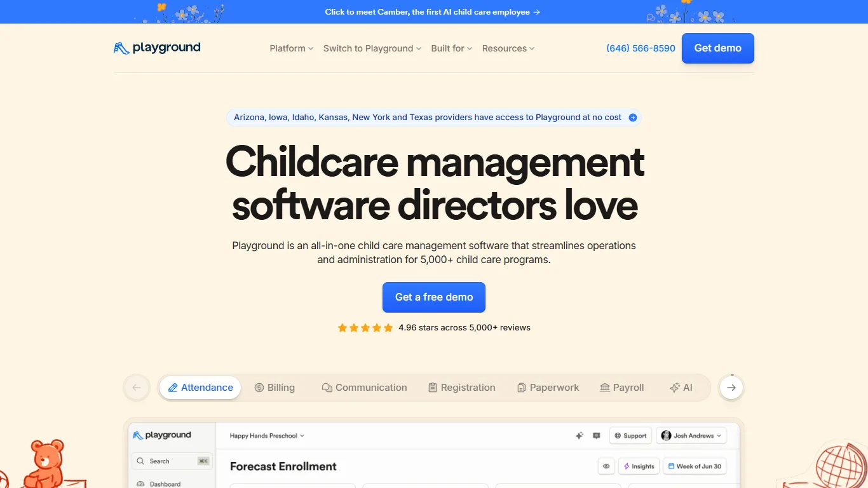Image resolution: width=868 pixels, height=488 pixels.
Task: Switch to the AI tab
Action: [681, 388]
